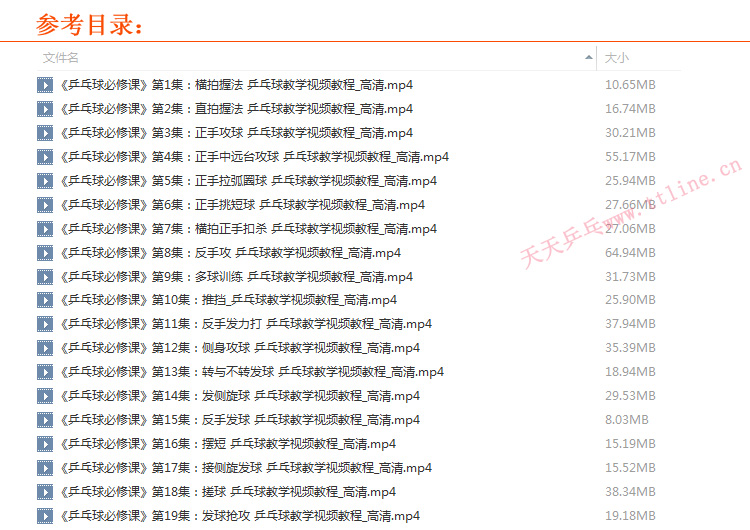Click video file icon for 第5集 正手拉弧圈球
The height and width of the screenshot is (530, 750).
(44, 181)
